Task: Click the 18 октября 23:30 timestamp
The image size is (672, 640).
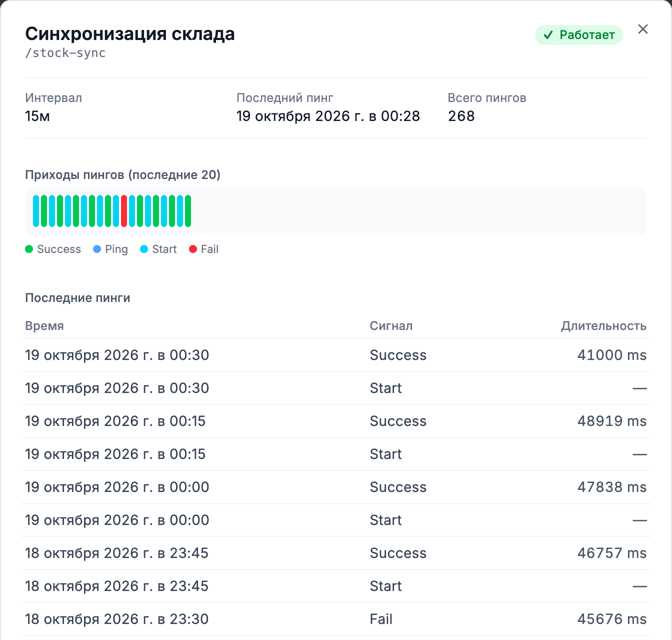Action: (117, 619)
